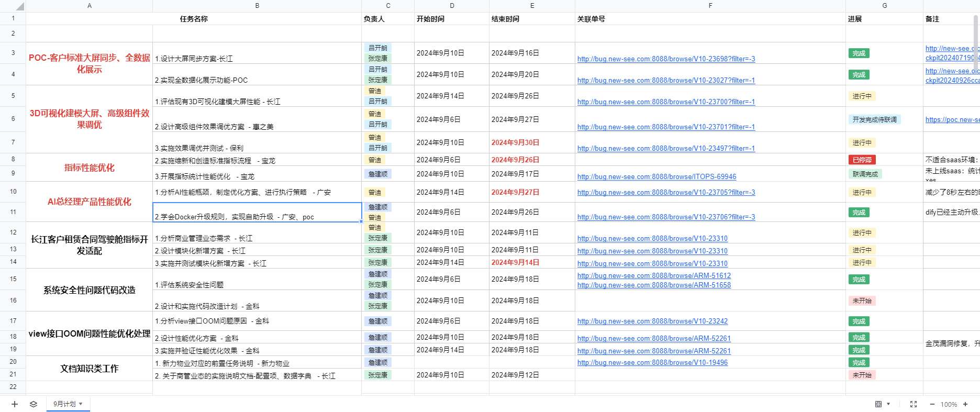The height and width of the screenshot is (412, 980).
Task: Click the 开始时间 header cell
Action: click(452, 19)
